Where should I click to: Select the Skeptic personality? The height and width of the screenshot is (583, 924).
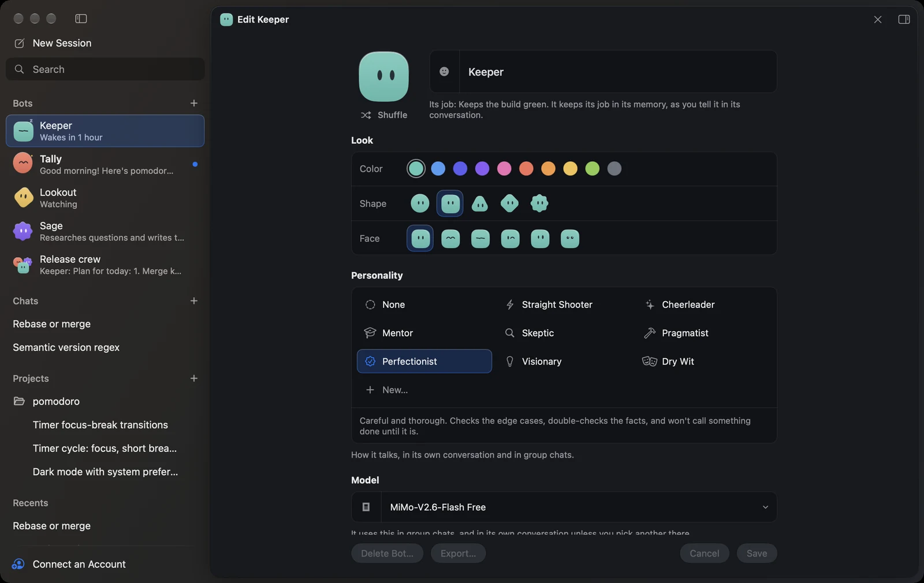[564, 333]
